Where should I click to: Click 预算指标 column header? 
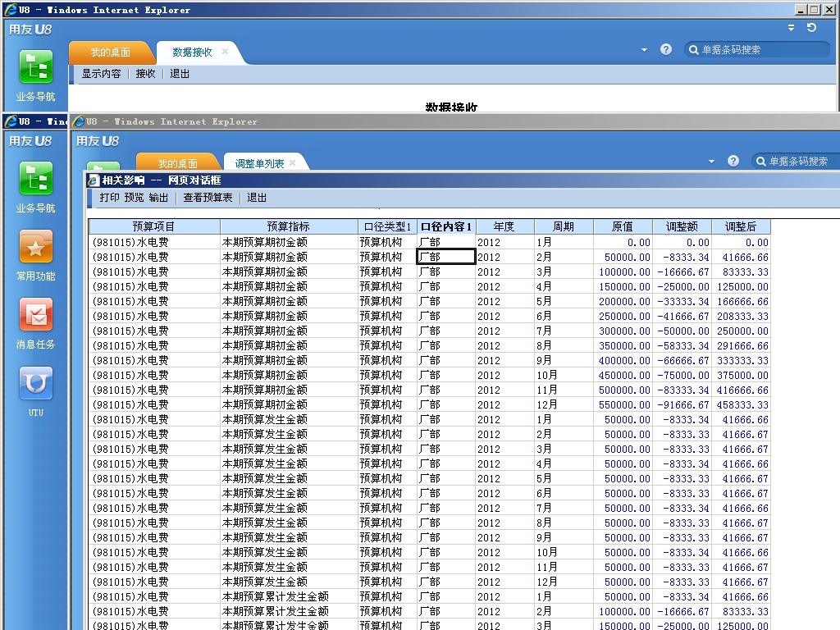point(289,226)
